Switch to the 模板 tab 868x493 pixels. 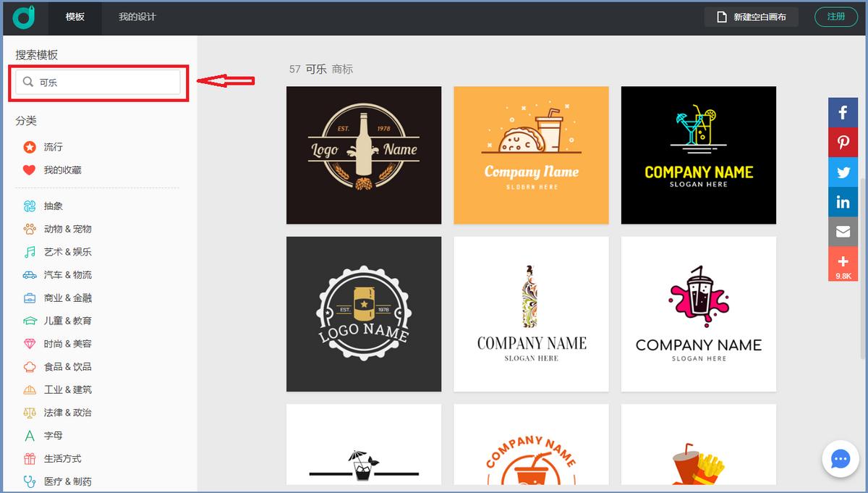click(x=75, y=17)
